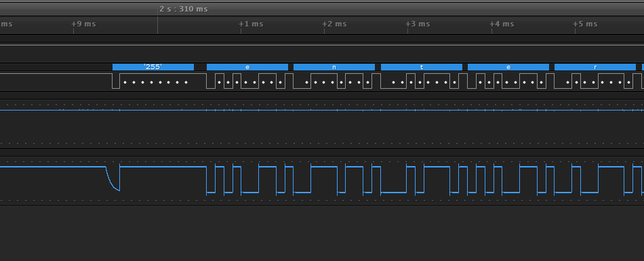Select the 'e' decoded label following '255'

pos(247,67)
